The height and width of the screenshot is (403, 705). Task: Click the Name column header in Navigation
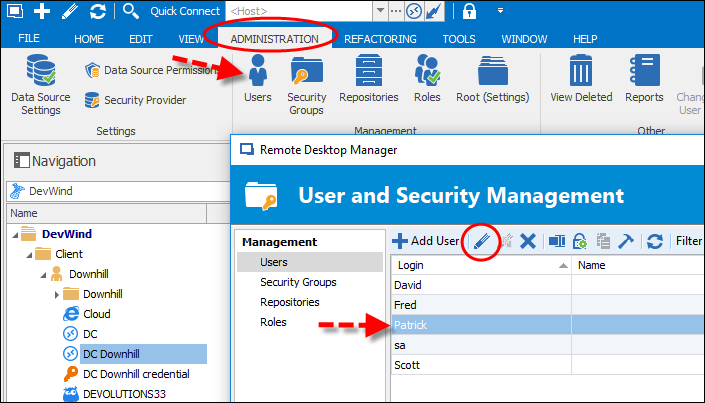107,213
